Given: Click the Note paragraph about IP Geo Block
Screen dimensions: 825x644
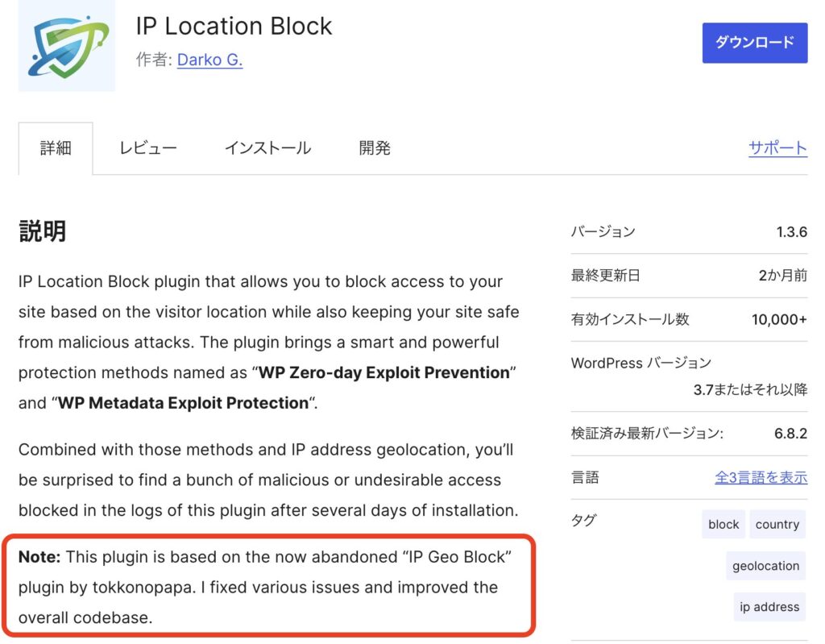Looking at the screenshot, I should (x=266, y=588).
